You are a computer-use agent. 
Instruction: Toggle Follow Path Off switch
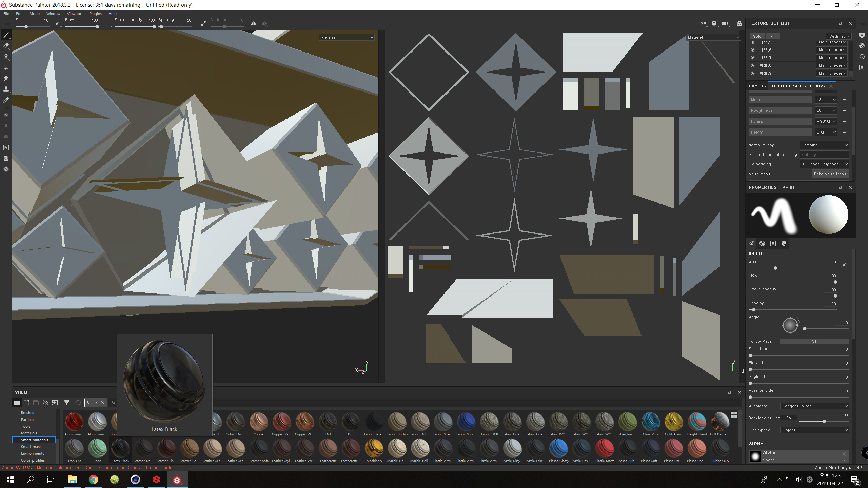point(814,341)
